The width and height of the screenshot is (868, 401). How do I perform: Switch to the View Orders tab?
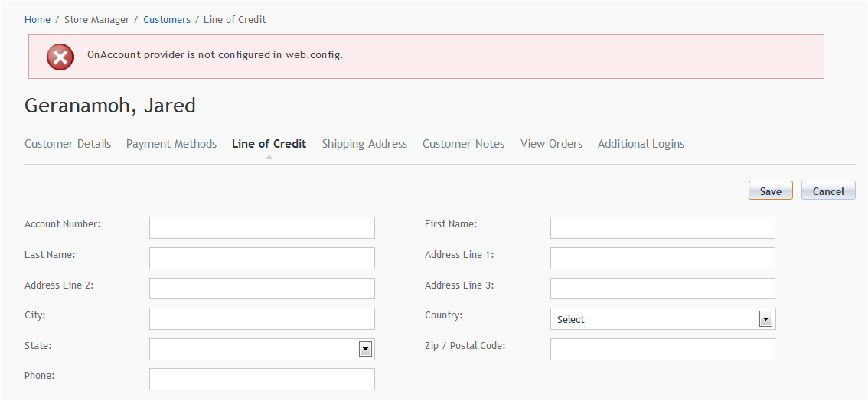tap(551, 144)
